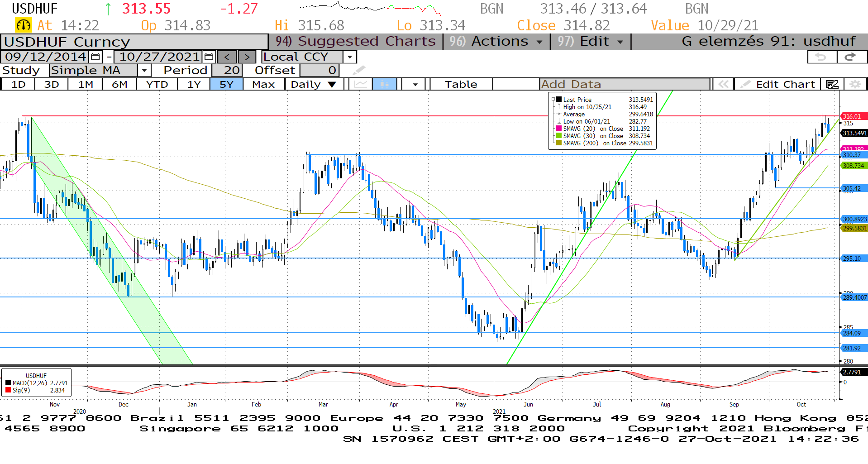Click the USDHUF Curncy security field
The height and width of the screenshot is (464, 868).
[x=134, y=42]
